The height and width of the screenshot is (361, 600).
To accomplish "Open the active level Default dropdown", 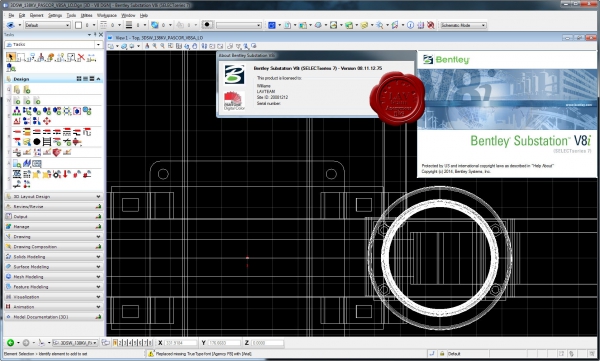I will coord(47,25).
